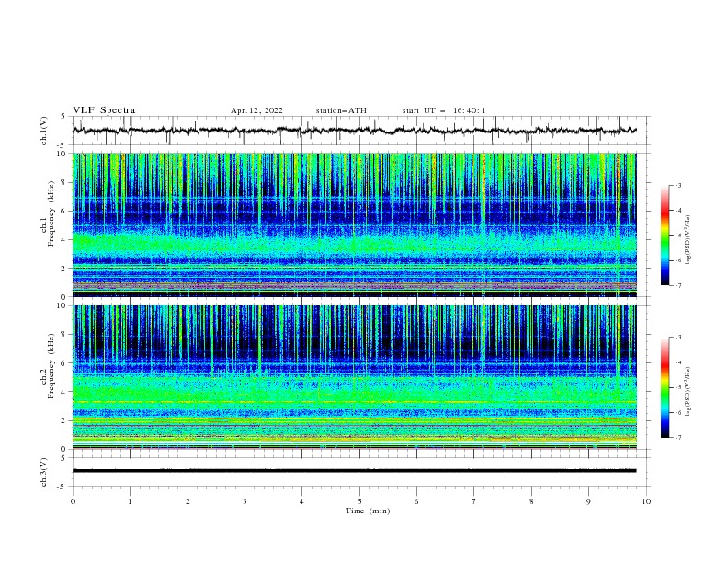Click the ch.2 color bar "log(PSD)(V²/Hz)" label
The image size is (728, 563).
688,392
